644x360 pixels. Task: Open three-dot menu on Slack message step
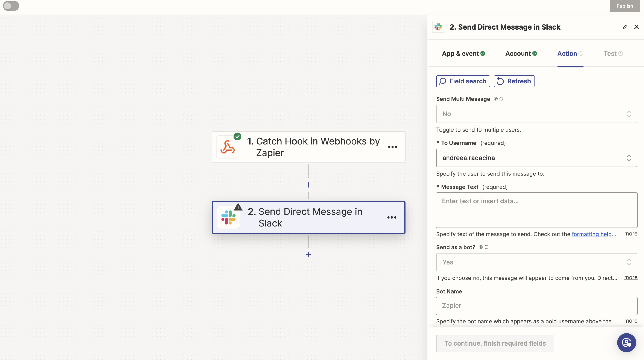[x=392, y=217]
